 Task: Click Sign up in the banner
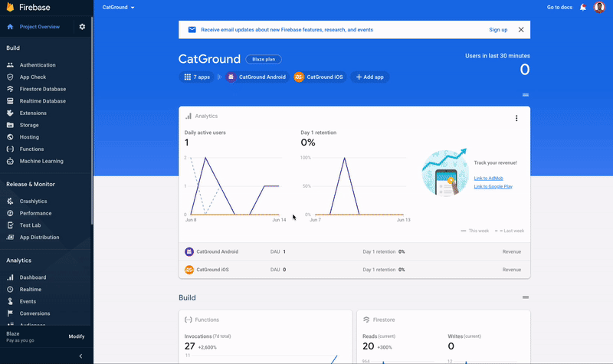[498, 30]
